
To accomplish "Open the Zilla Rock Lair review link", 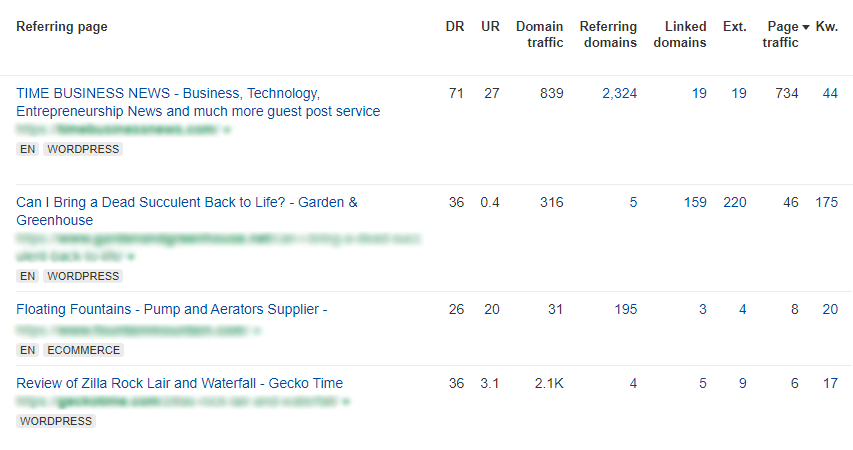I will point(180,383).
